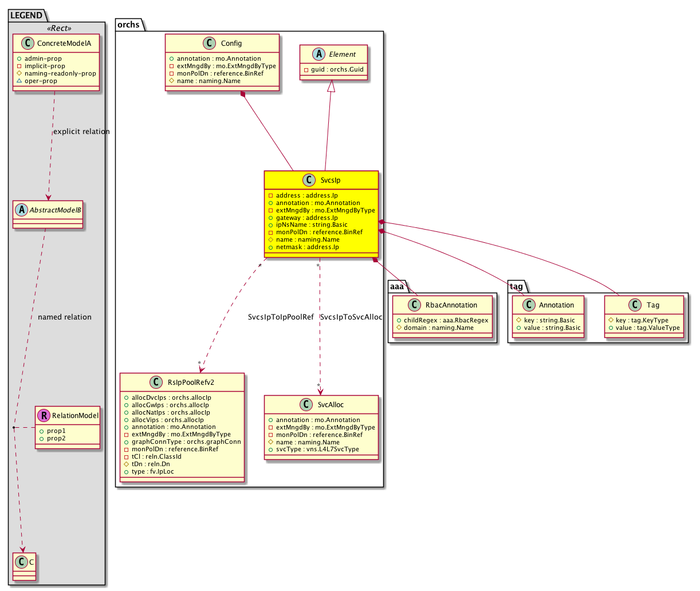
Task: Click the Annotation class title in tag
Action: coord(556,305)
